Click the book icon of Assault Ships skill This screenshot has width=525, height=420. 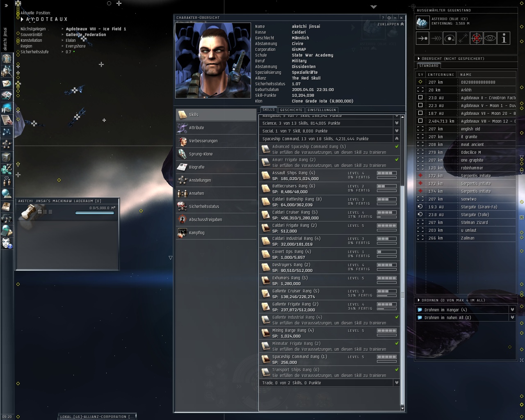pos(266,176)
